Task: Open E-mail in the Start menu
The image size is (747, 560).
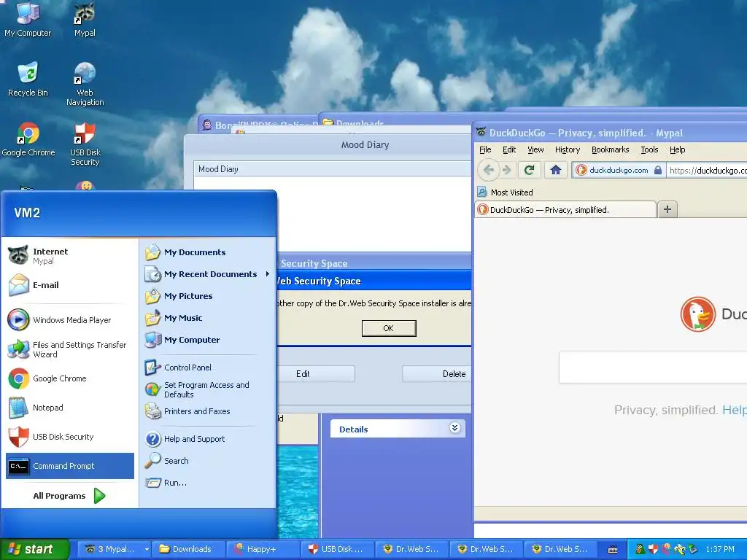Action: pos(69,285)
